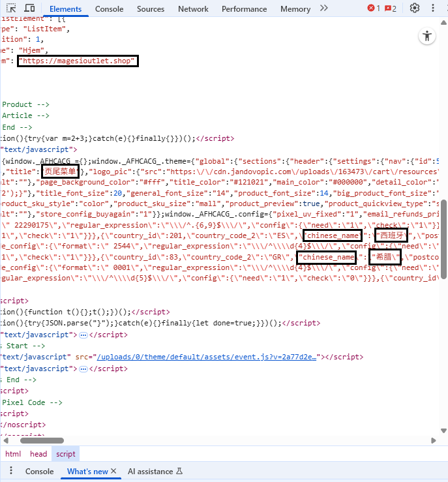Expand more DevTools tabs chevron
Viewport: 448px width, 482px height.
pyautogui.click(x=324, y=8)
